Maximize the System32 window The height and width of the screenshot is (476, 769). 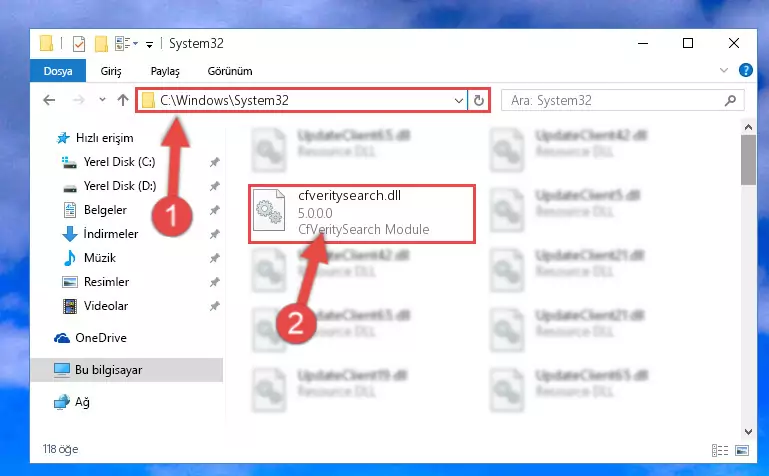[688, 43]
